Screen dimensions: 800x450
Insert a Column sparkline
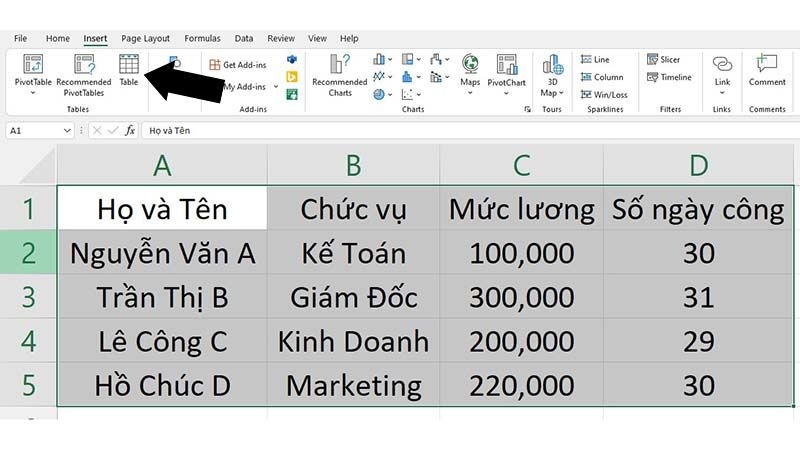[602, 77]
